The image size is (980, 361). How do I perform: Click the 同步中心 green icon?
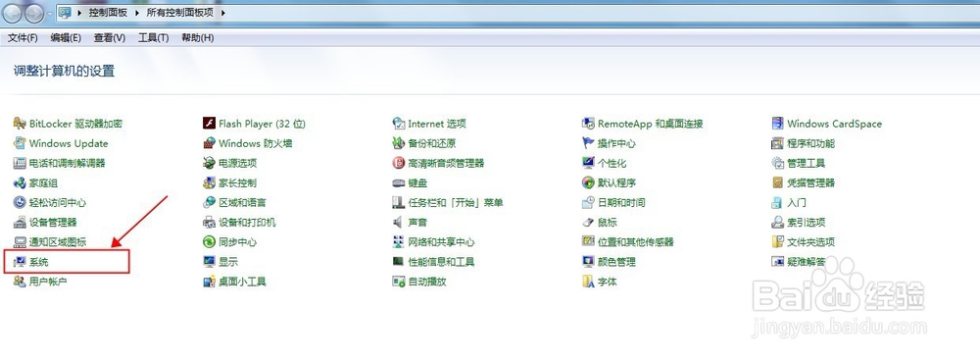210,242
